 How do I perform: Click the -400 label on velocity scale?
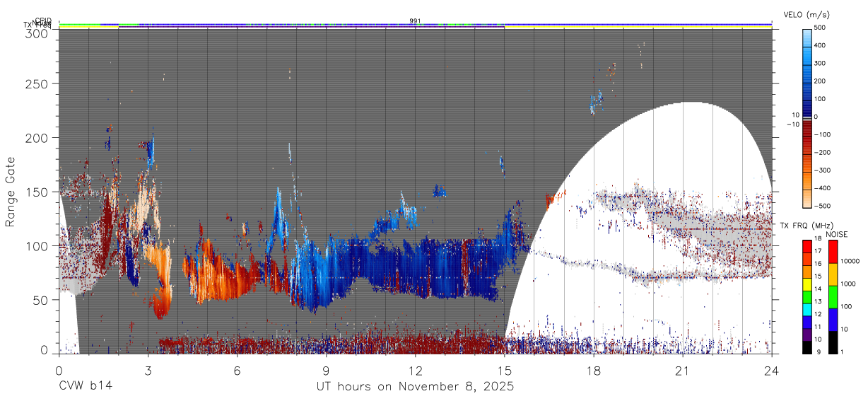(x=823, y=188)
